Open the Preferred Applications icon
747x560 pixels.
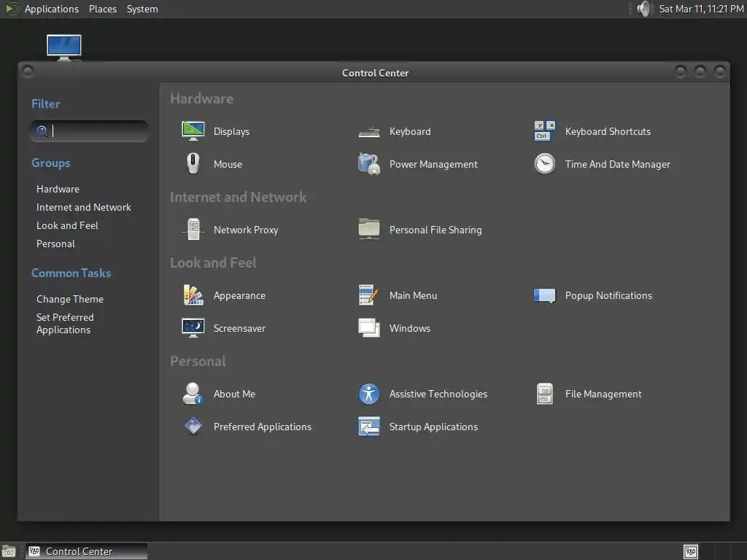coord(193,426)
